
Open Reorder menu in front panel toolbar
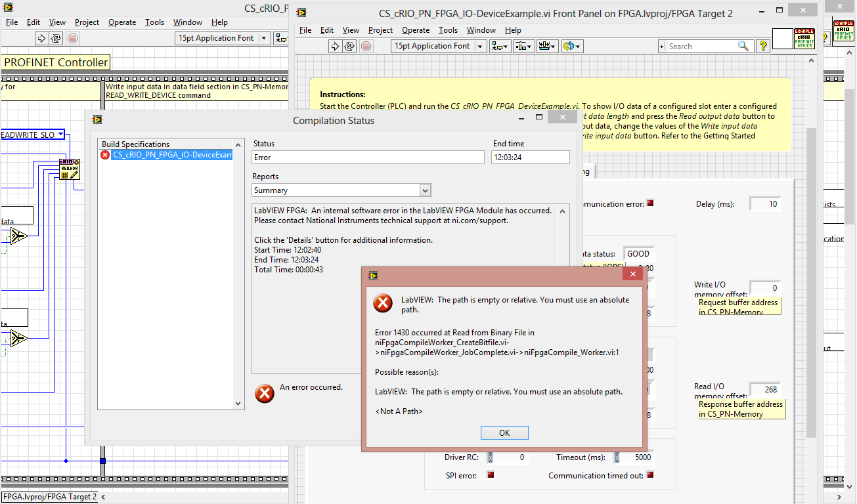click(571, 46)
